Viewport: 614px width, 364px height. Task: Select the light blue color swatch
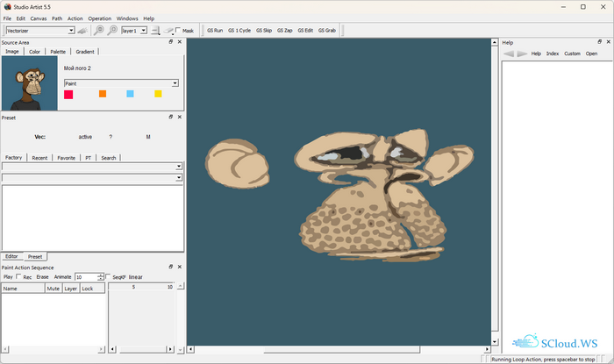130,94
